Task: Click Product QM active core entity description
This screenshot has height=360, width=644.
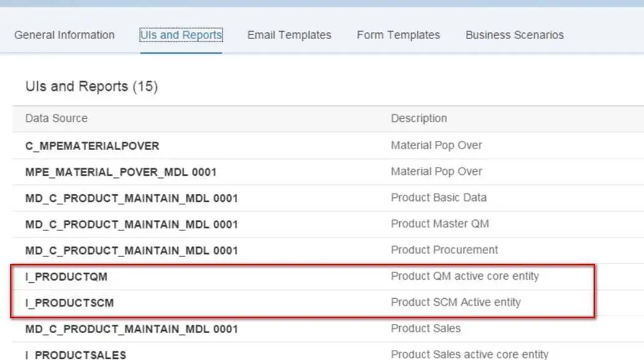Action: (x=465, y=276)
